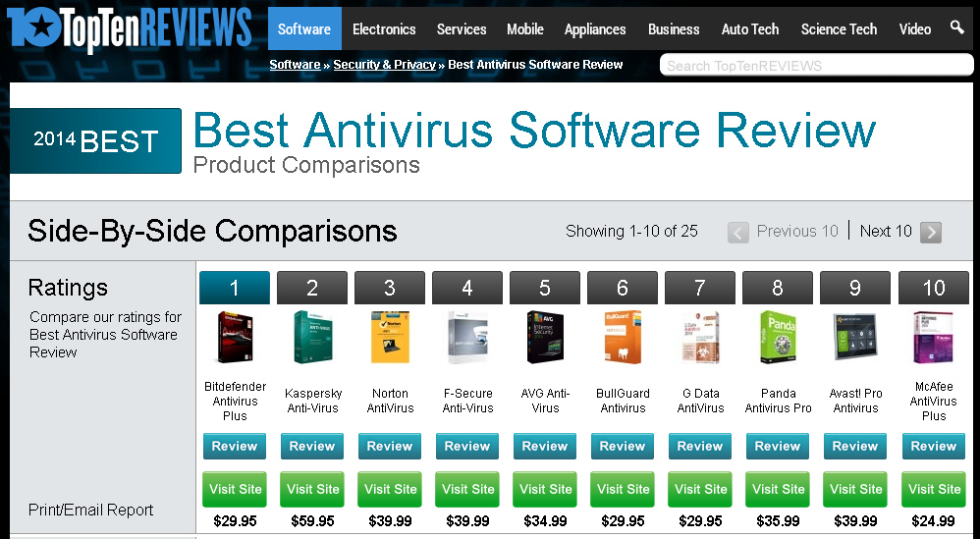This screenshot has width=980, height=539.
Task: Click the TopTenReviews logo
Action: click(x=130, y=27)
